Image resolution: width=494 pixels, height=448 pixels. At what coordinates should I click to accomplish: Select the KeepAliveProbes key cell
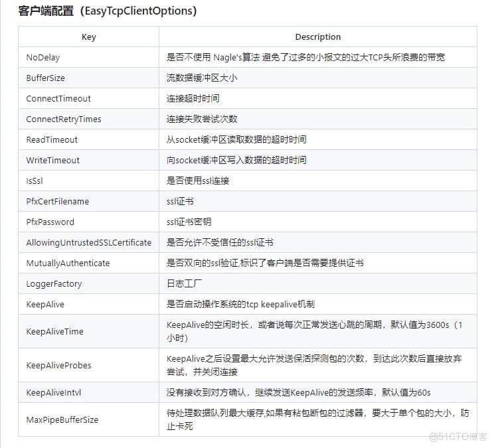88,365
